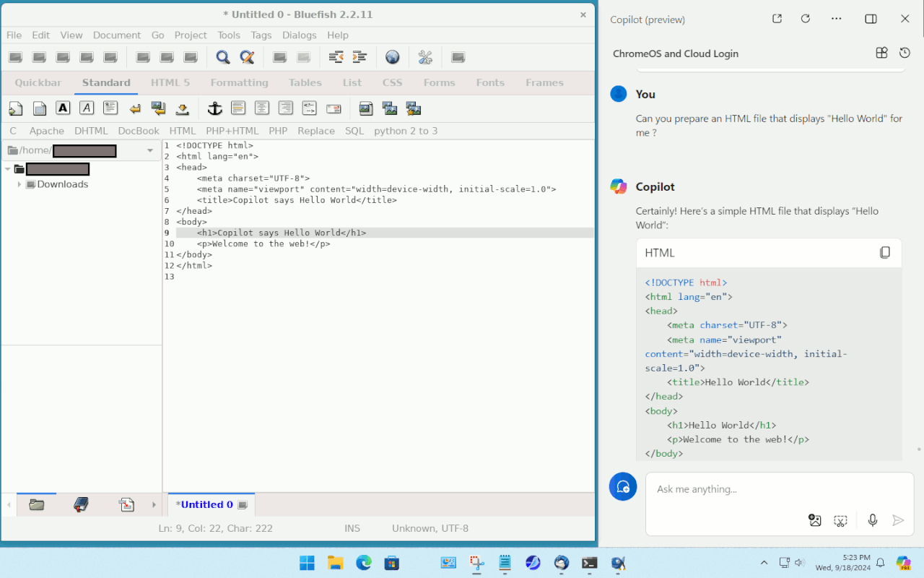Switch to the file browser panel tab

tap(37, 505)
